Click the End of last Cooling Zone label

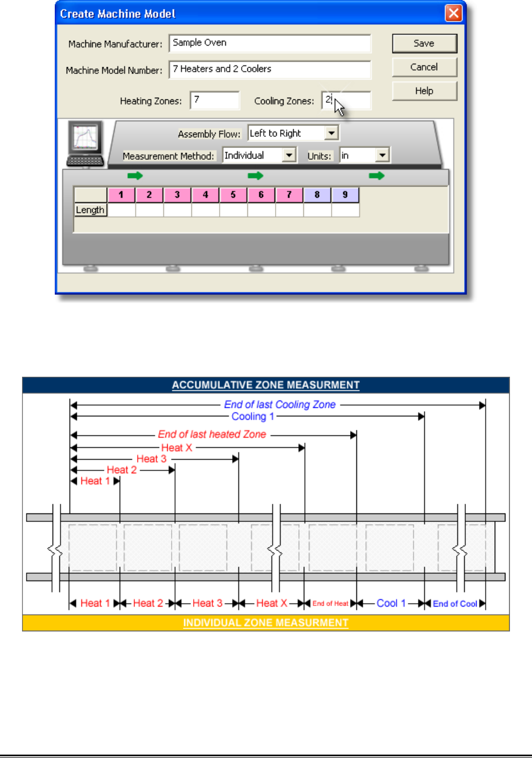pyautogui.click(x=280, y=404)
